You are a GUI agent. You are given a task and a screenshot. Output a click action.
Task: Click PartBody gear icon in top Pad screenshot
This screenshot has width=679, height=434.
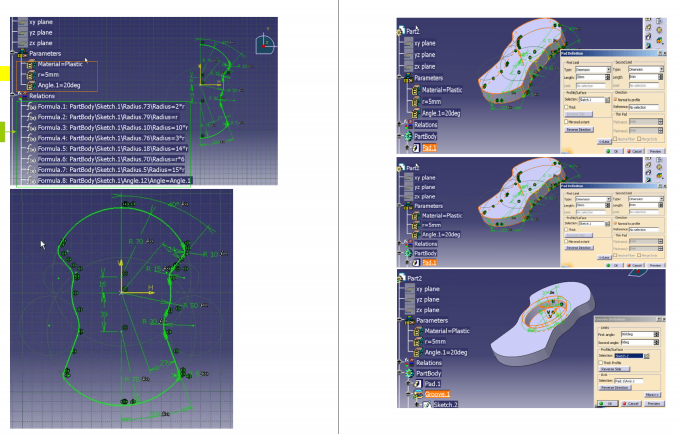click(408, 136)
